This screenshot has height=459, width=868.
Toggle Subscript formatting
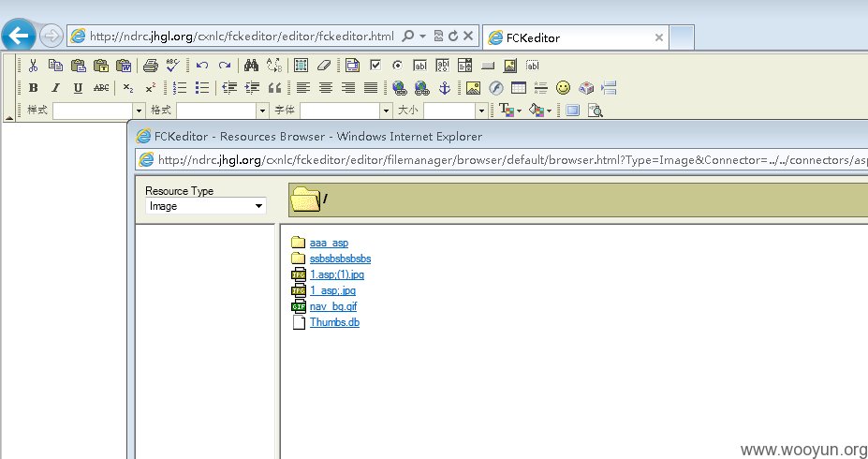[128, 87]
